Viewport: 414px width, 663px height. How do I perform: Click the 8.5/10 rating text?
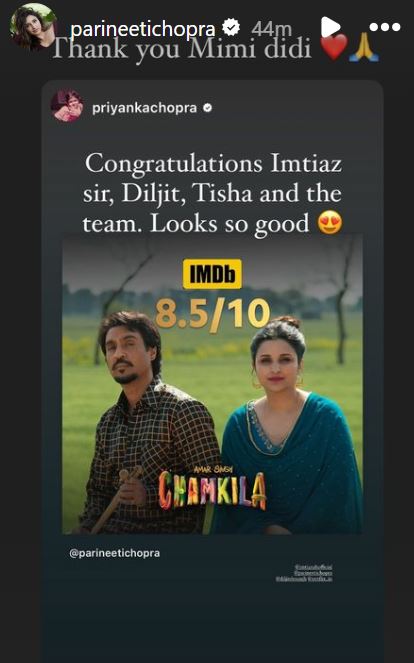click(x=212, y=314)
